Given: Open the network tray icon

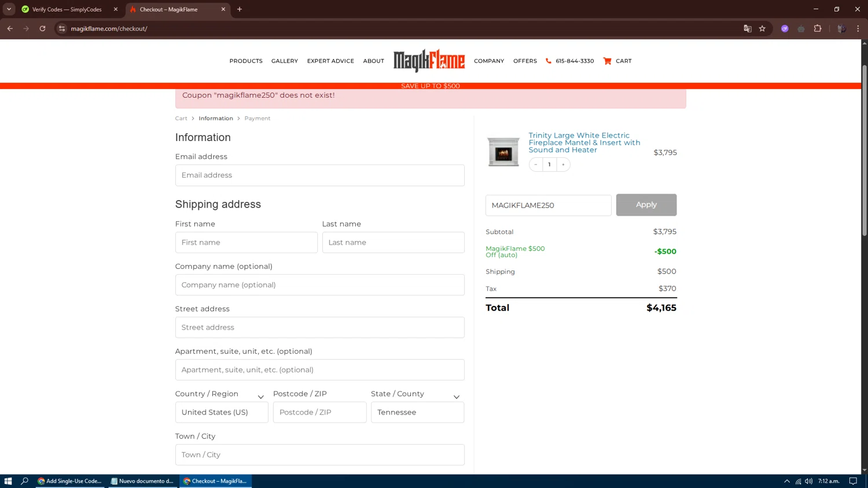Looking at the screenshot, I should 798,481.
